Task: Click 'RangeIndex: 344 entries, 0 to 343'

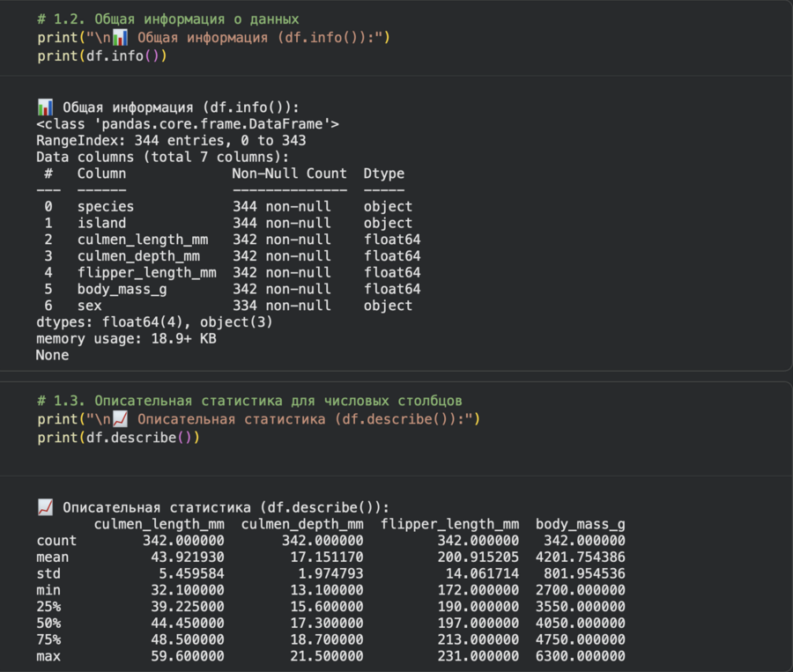Action: [171, 141]
